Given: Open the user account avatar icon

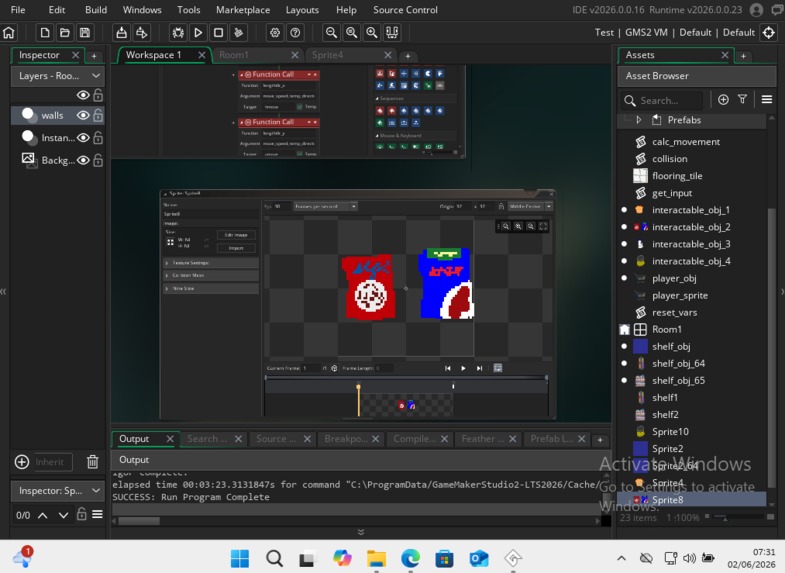Looking at the screenshot, I should point(756,10).
